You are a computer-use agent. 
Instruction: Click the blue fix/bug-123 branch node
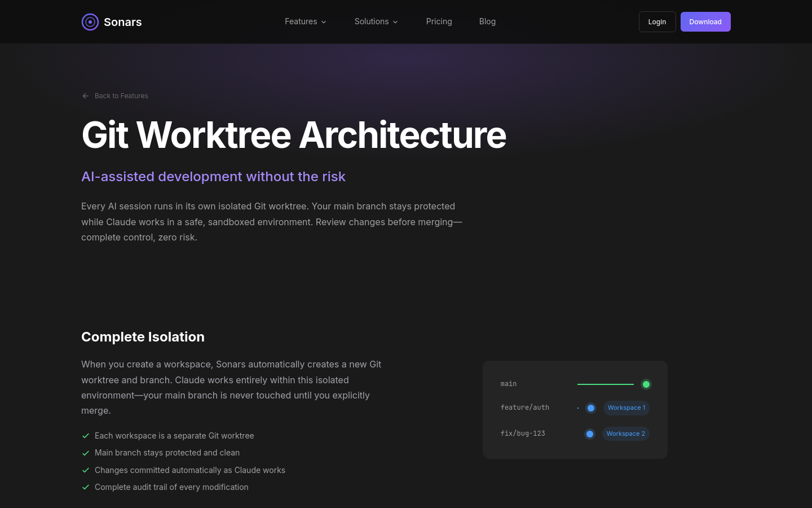(590, 434)
